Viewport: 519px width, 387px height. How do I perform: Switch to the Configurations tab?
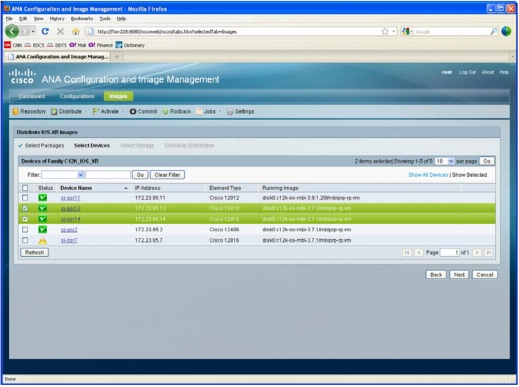tap(77, 96)
